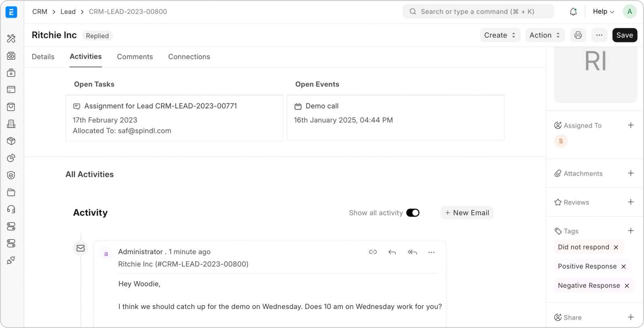Open the tools icon in sidebar
This screenshot has width=644, height=328.
pyautogui.click(x=11, y=39)
